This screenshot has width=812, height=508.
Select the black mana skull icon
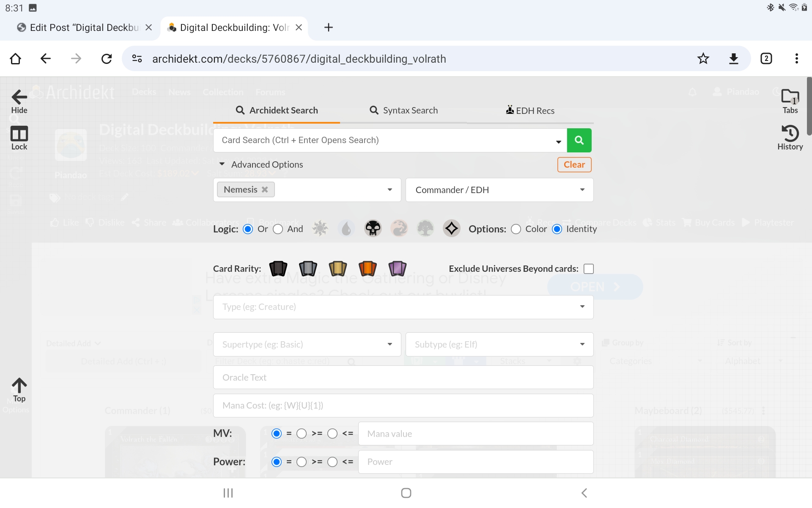[x=373, y=229]
